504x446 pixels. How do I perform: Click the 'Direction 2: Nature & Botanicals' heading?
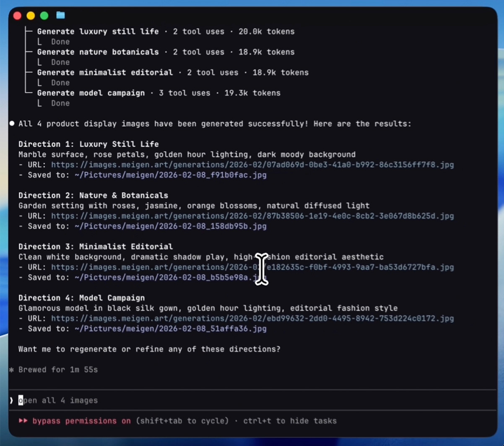[x=93, y=196]
